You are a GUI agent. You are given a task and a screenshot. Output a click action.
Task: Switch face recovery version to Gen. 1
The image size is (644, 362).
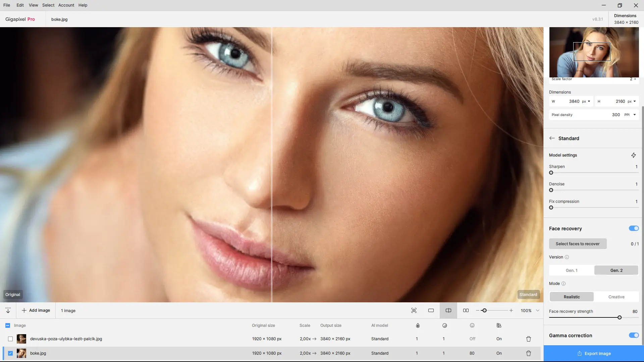[572, 270]
